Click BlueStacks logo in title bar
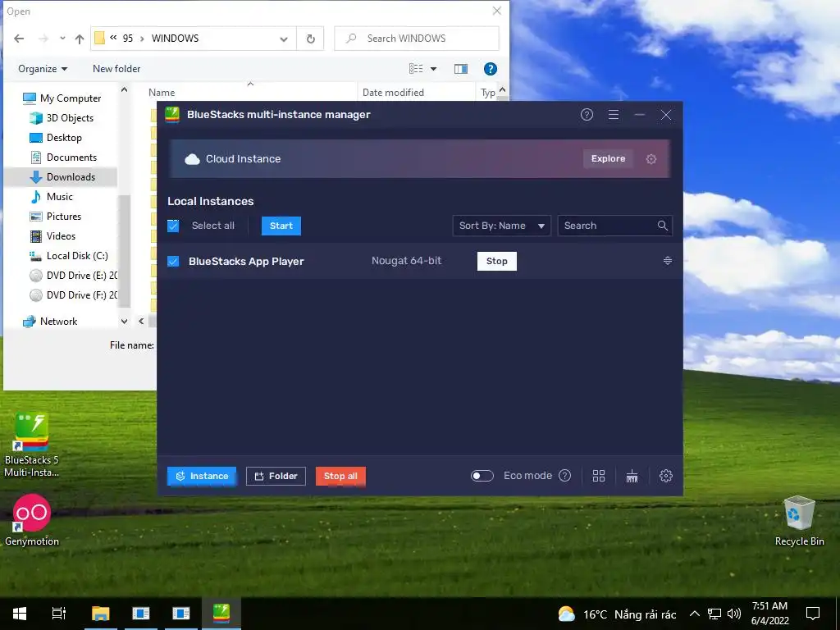This screenshot has height=630, width=840. pyautogui.click(x=172, y=115)
